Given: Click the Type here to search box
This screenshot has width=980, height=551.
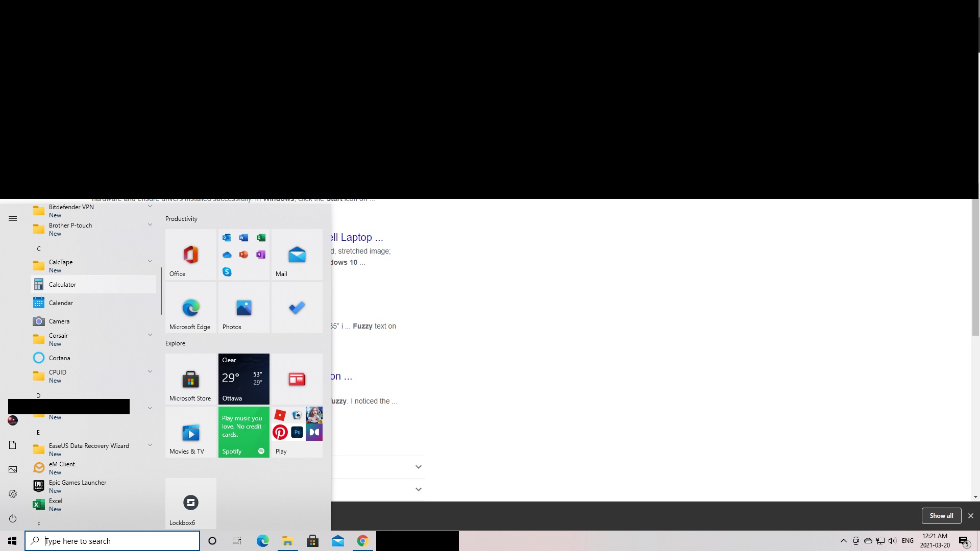Looking at the screenshot, I should point(112,541).
